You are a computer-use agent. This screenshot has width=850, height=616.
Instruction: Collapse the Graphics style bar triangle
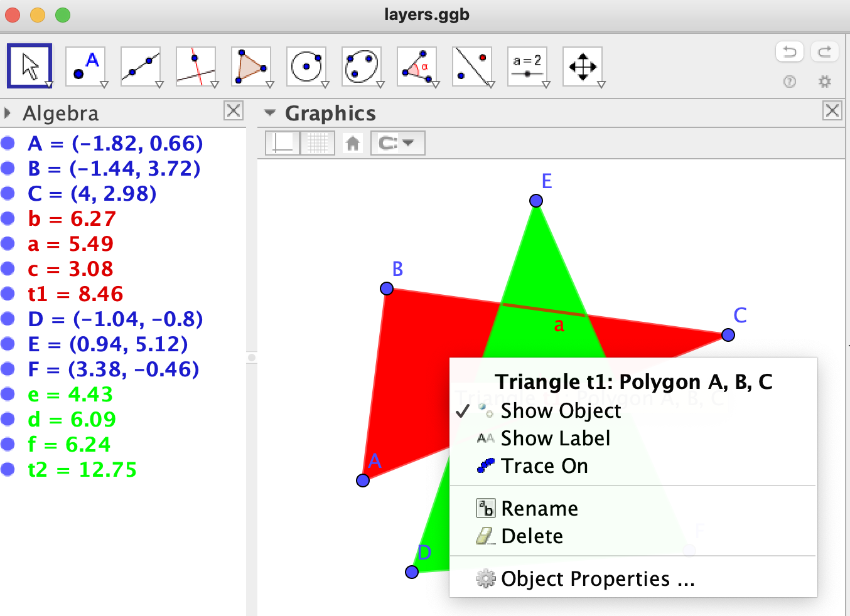(270, 113)
